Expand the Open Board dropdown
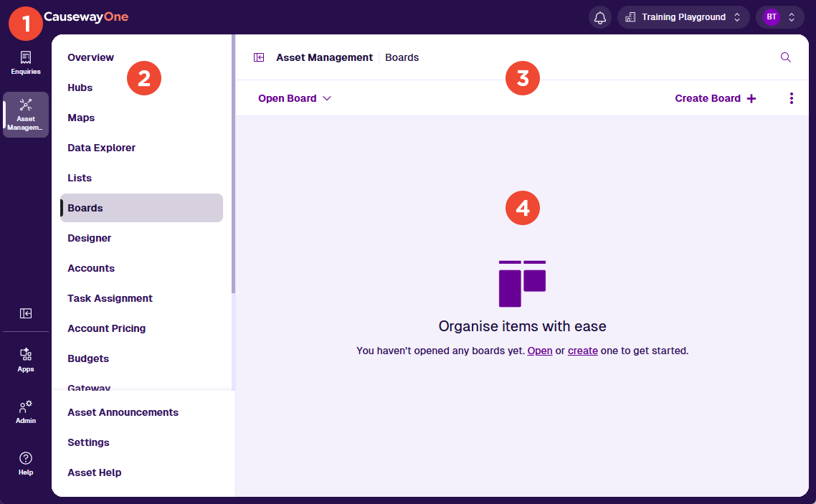 coord(295,98)
